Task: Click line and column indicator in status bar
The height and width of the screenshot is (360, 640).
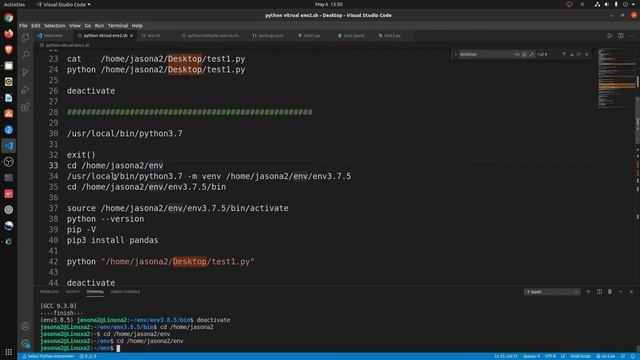Action: point(506,356)
